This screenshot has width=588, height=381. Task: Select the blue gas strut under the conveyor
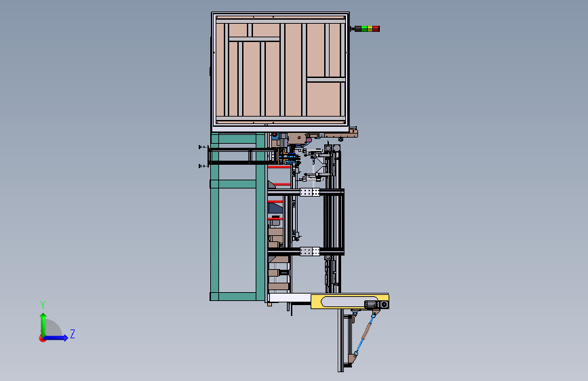[364, 335]
